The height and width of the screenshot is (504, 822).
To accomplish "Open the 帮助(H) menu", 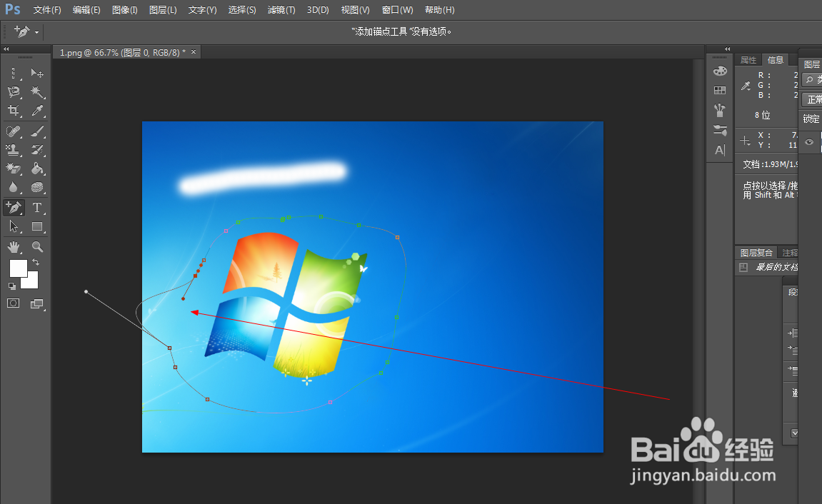I will 439,10.
